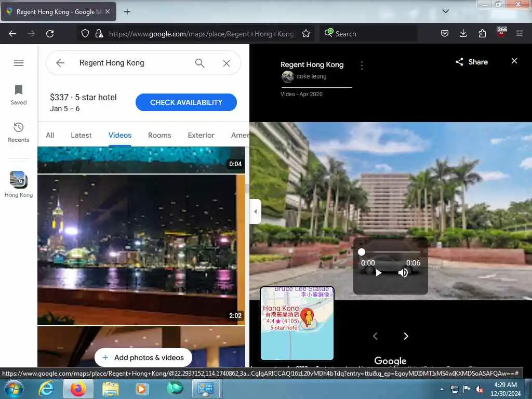
Task: Seek on the video progress bar
Action: click(391, 252)
